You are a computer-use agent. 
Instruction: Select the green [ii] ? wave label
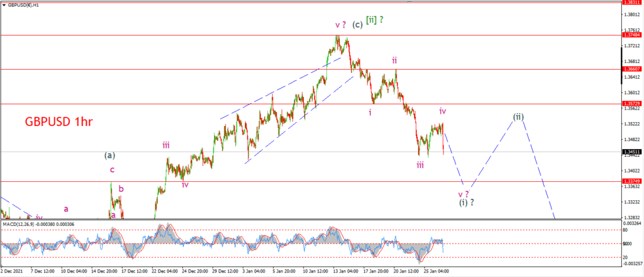click(x=375, y=20)
